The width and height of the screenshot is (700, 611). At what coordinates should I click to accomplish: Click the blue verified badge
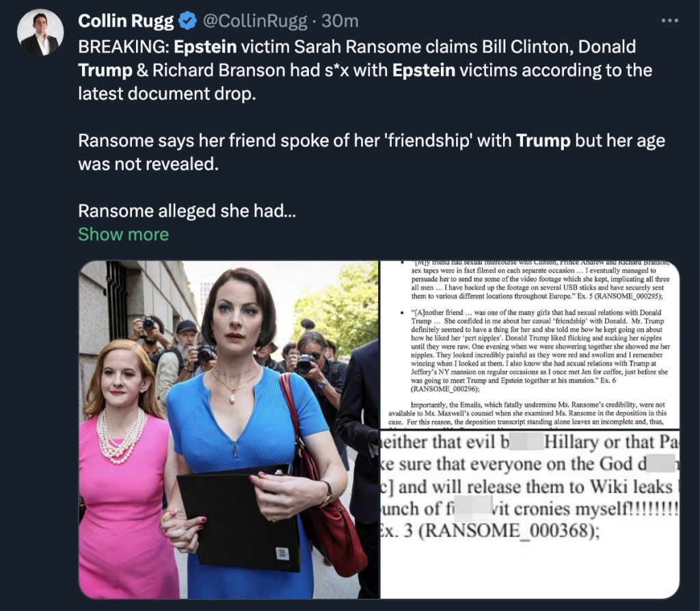[187, 21]
